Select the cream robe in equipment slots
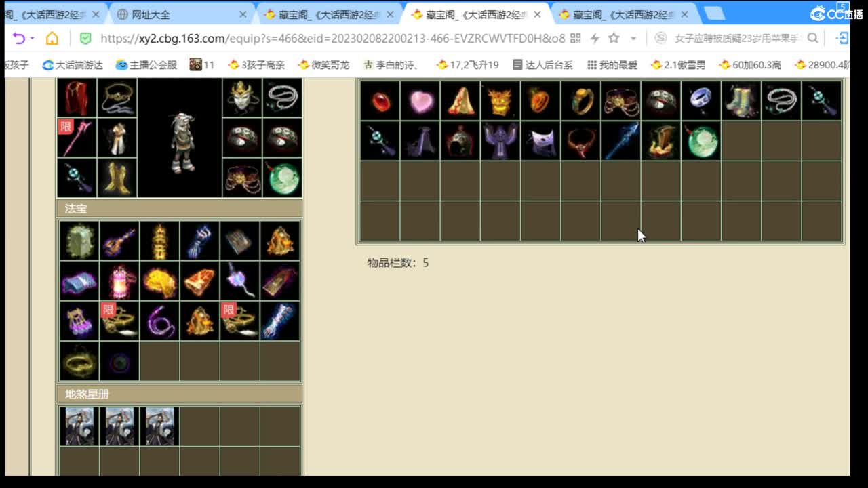Screen dimensions: 868x488 pos(117,138)
